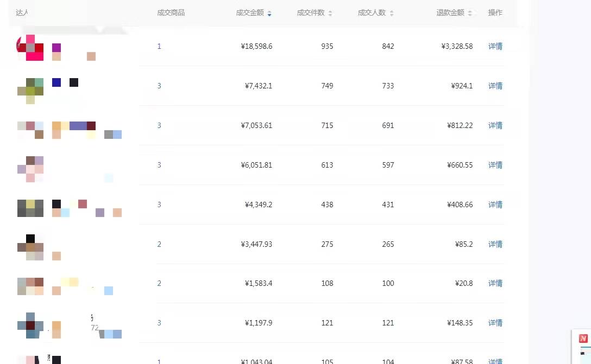Screen dimensions: 591x364
Task: Sort by 成交件数 column arrow
Action: (330, 14)
